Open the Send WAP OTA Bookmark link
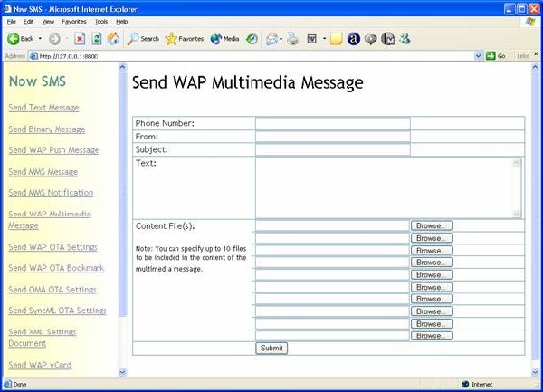The width and height of the screenshot is (543, 392). (56, 268)
